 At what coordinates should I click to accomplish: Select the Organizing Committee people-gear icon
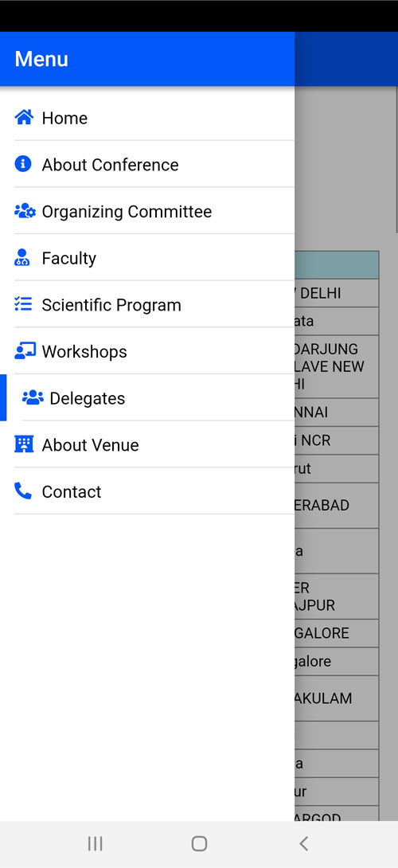[25, 211]
